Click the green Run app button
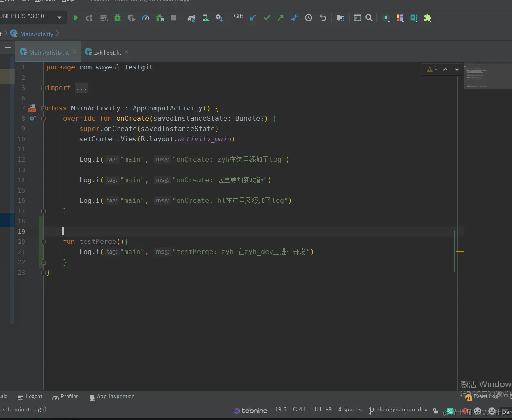Viewport: 512px width, 420px height. click(x=76, y=18)
